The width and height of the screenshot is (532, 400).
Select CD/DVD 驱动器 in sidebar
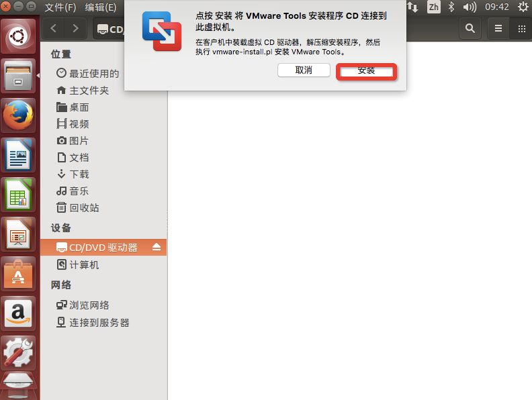tap(103, 248)
